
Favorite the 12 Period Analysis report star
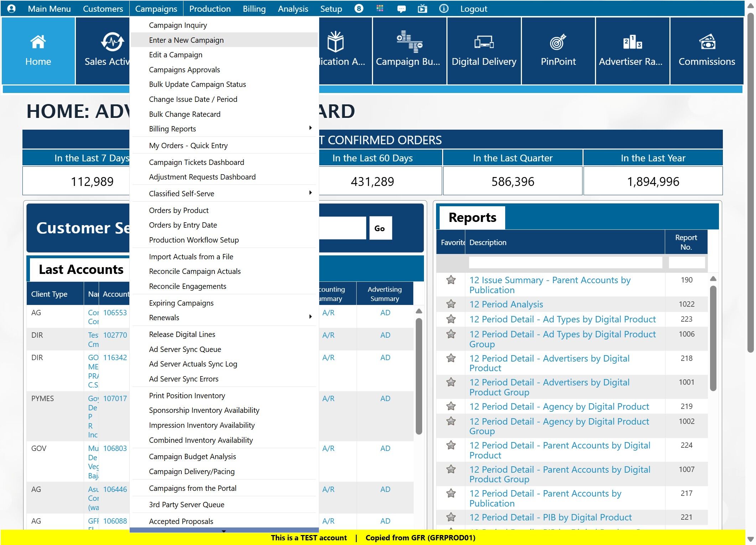(x=451, y=304)
